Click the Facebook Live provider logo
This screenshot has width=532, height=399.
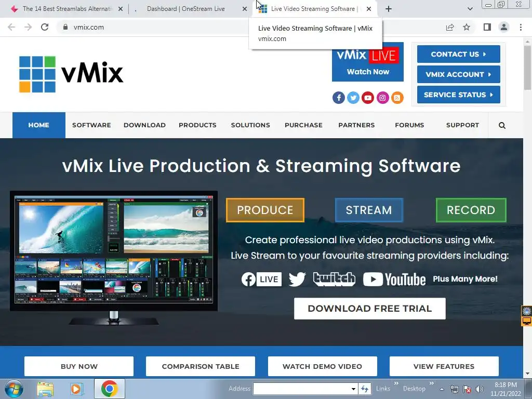click(x=261, y=279)
